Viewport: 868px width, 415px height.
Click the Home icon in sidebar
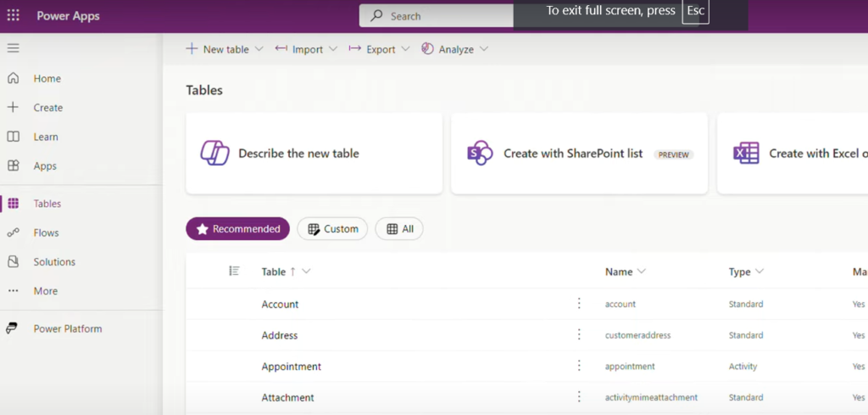[13, 78]
